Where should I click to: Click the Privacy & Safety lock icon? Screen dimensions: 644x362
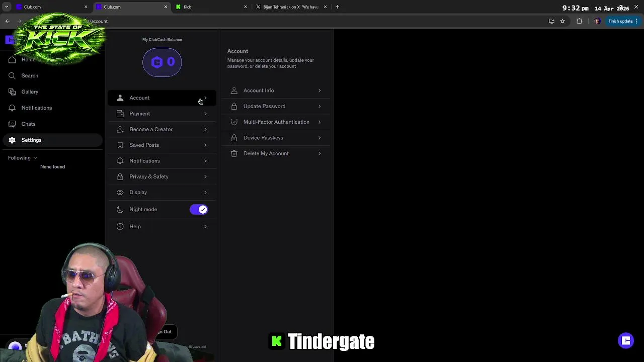(120, 176)
